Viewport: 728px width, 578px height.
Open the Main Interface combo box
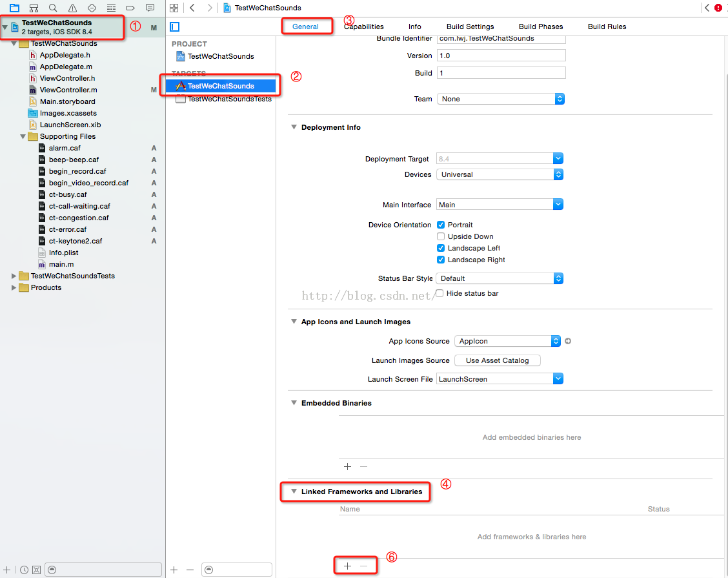pyautogui.click(x=500, y=205)
